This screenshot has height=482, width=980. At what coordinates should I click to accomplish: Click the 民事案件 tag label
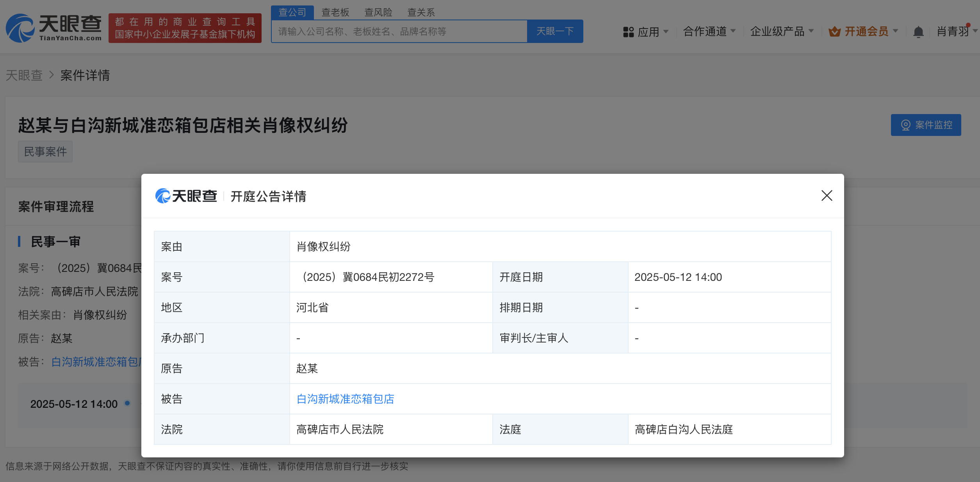(x=45, y=152)
